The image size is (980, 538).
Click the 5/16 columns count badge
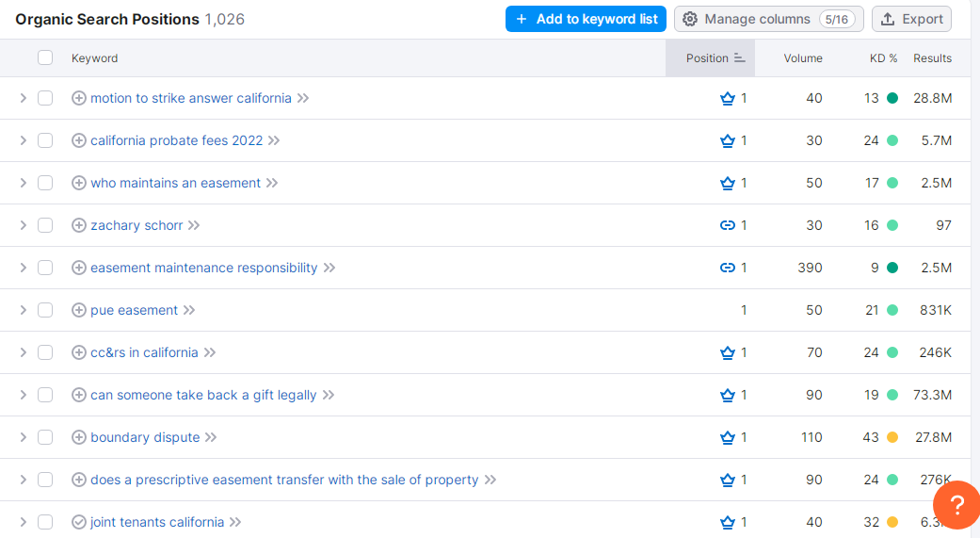[x=837, y=20]
